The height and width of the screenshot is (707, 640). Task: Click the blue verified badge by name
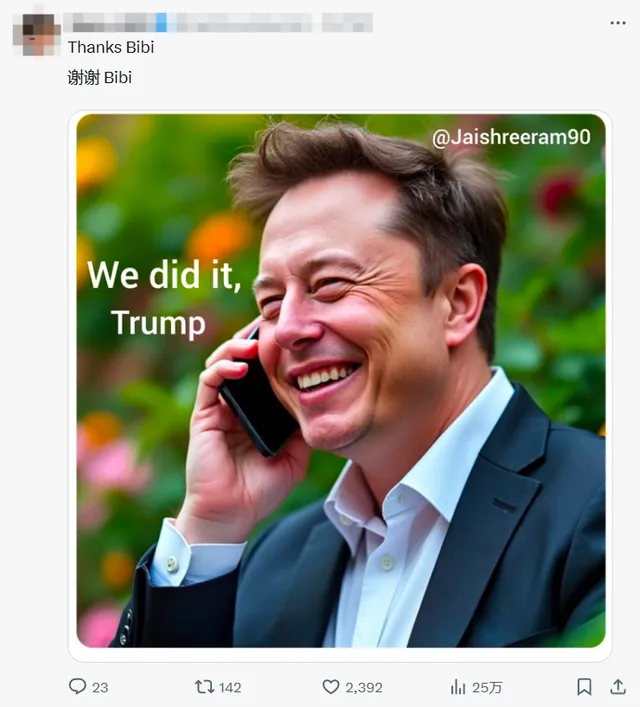[161, 23]
